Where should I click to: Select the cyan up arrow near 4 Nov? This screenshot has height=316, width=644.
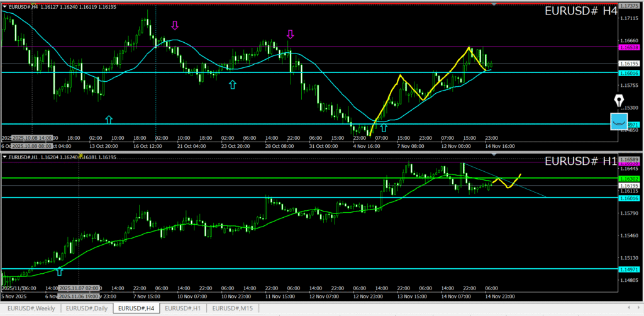(384, 128)
